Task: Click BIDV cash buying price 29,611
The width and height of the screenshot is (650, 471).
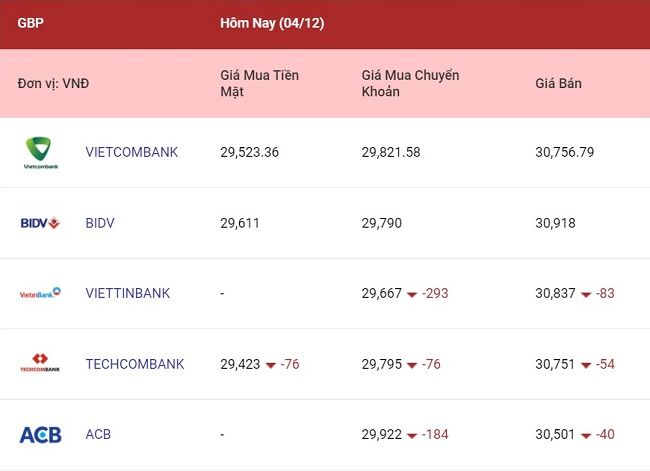Action: pyautogui.click(x=240, y=223)
